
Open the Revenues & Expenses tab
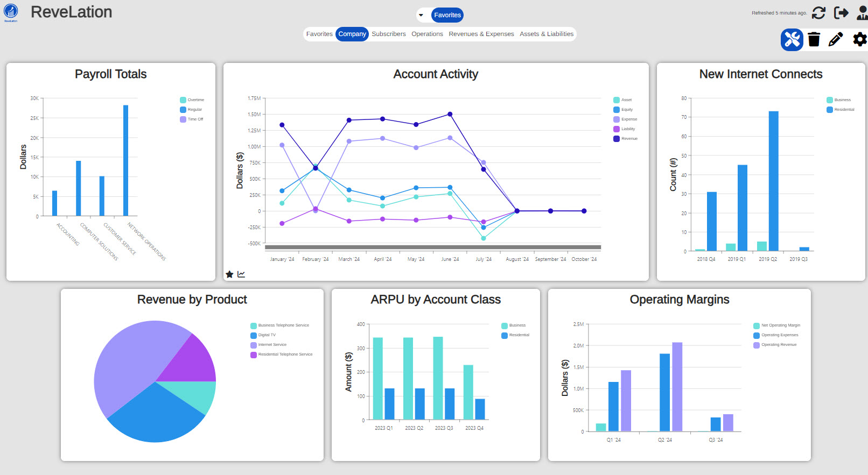481,34
